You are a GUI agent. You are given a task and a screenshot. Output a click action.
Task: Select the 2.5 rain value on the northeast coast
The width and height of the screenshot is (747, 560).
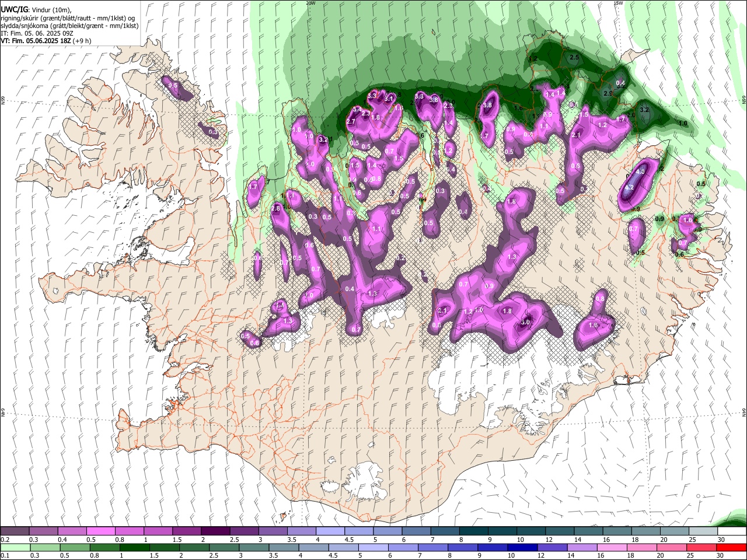[574, 57]
